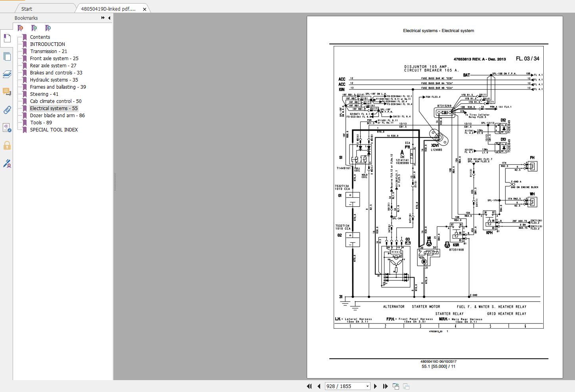The image size is (575, 392).
Task: Go to the previous page
Action: click(319, 386)
